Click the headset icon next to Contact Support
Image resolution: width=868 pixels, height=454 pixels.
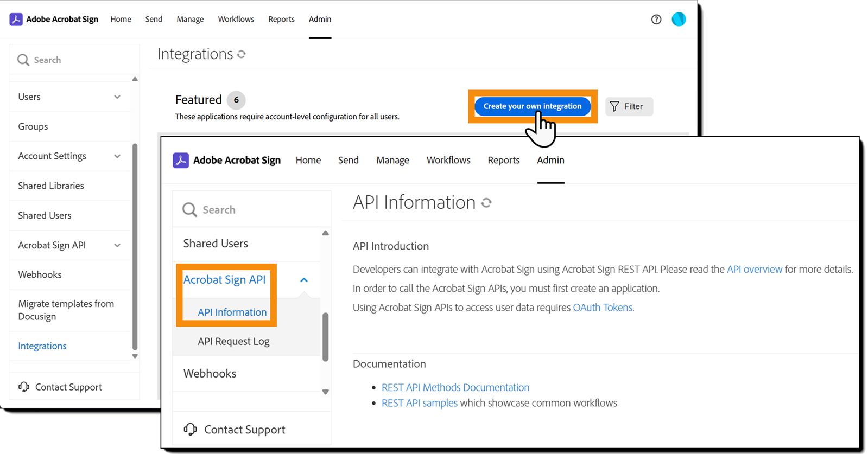(190, 430)
